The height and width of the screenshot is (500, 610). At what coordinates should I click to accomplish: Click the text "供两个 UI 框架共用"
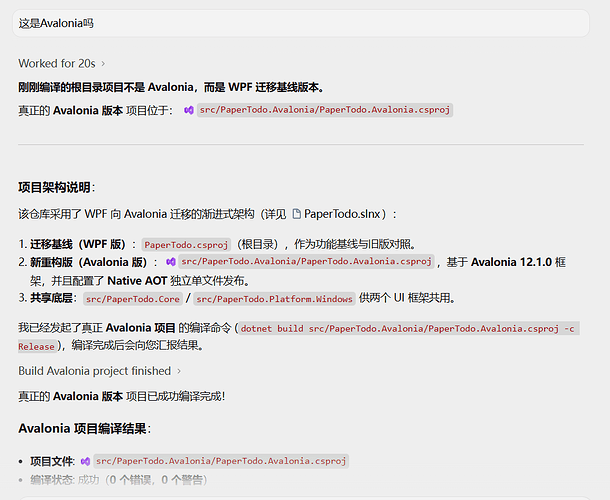tap(405, 298)
